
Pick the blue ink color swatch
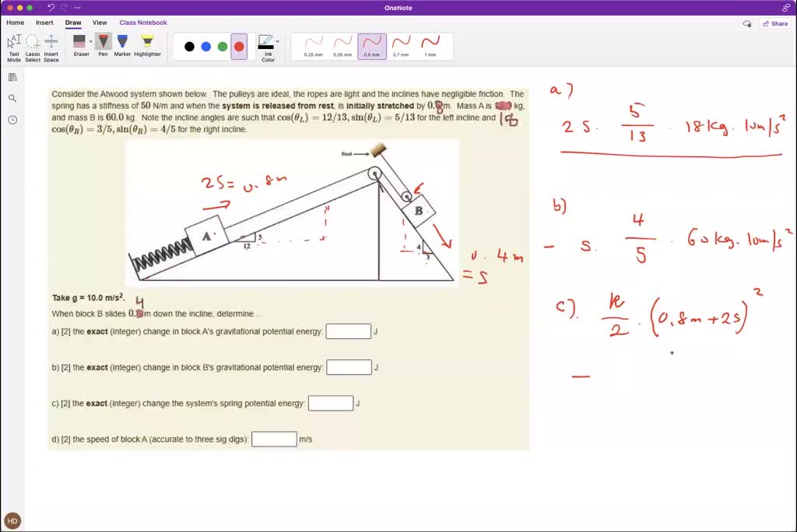[205, 46]
